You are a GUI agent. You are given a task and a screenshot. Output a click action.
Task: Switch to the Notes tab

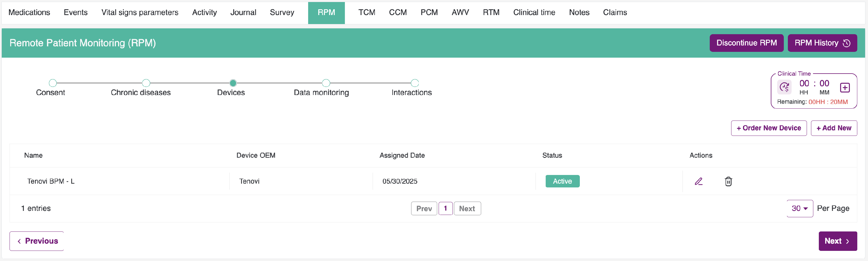tap(579, 12)
